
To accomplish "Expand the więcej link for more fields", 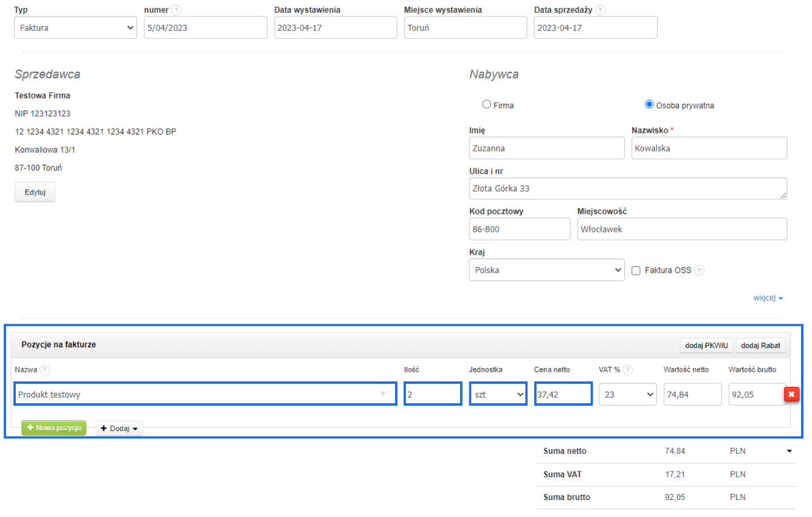I will coord(768,299).
